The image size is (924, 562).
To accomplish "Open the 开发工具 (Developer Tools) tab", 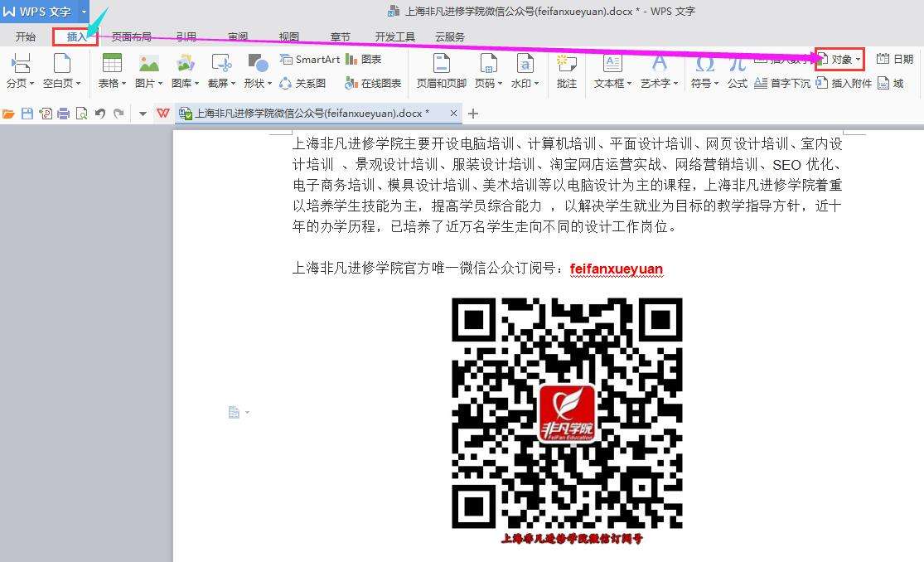I will tap(394, 36).
